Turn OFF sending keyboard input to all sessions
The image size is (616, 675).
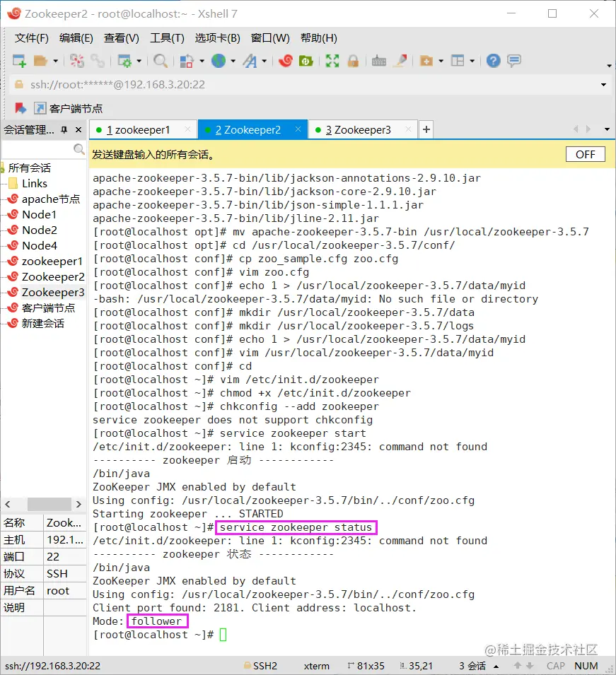(x=585, y=154)
